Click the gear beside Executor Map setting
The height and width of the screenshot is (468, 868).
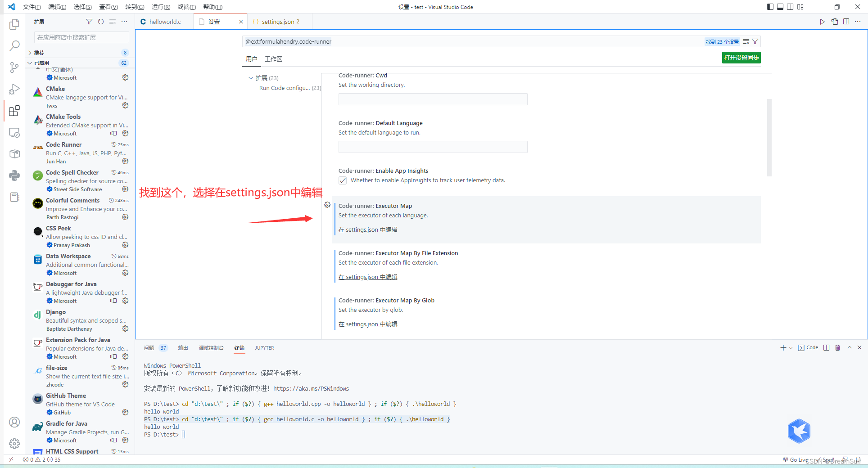(x=327, y=205)
